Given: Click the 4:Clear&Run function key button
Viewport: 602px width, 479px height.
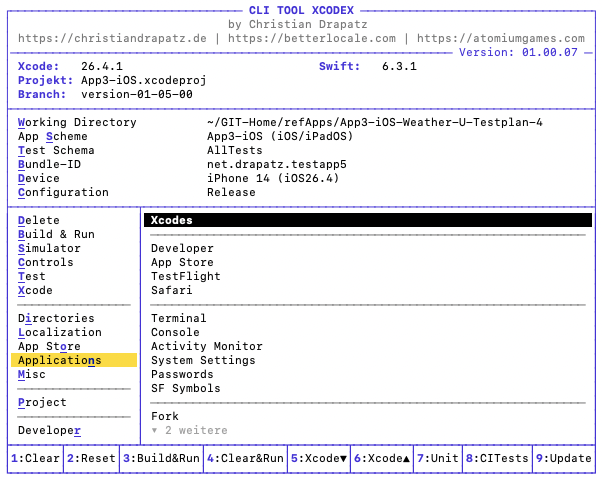Looking at the screenshot, I should coord(245,458).
